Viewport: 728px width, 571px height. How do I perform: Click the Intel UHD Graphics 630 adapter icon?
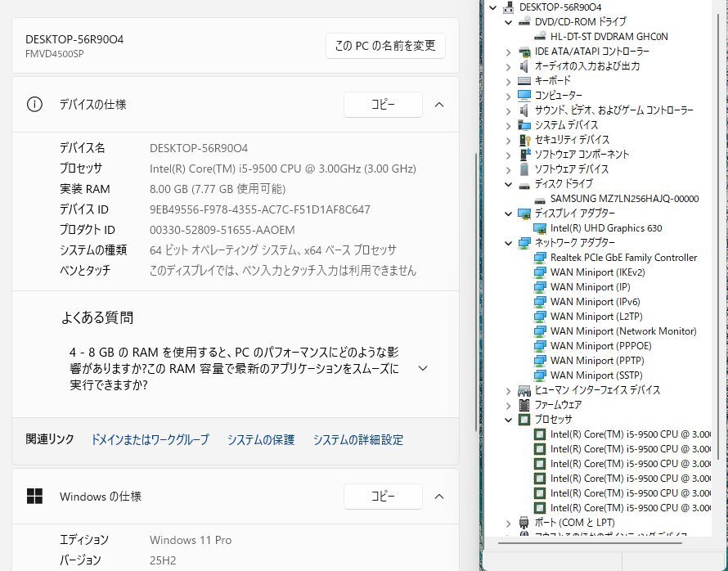tap(540, 228)
